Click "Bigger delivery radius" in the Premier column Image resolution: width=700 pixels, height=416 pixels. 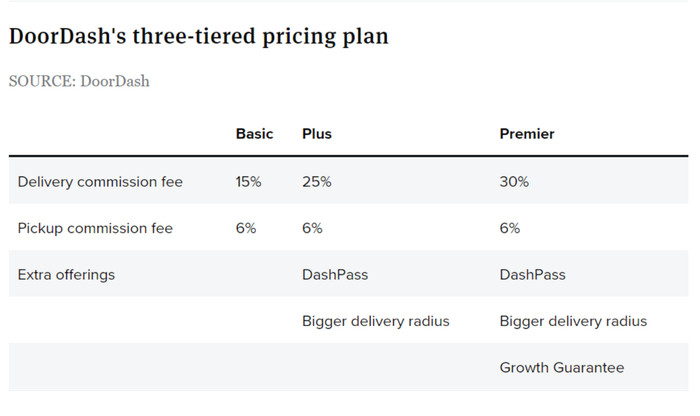(x=573, y=321)
